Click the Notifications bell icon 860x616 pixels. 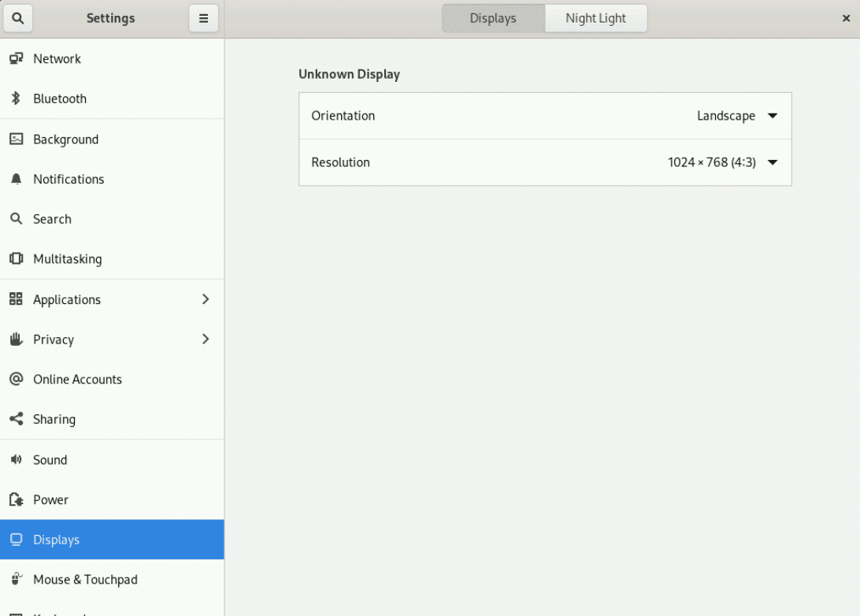click(x=17, y=179)
